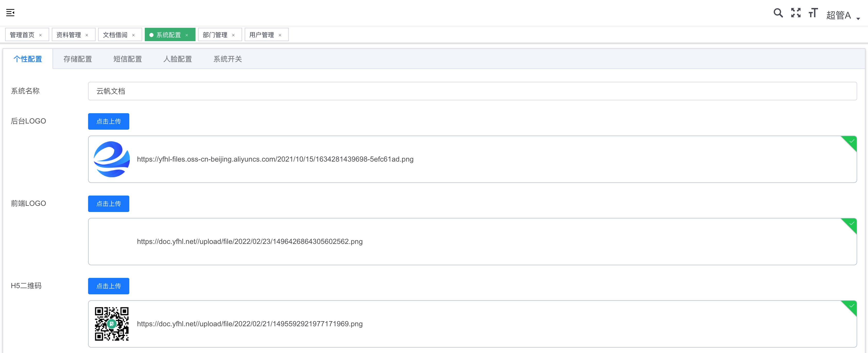Click the H5二维码 field label
Screen dimensions: 868x353
coord(26,286)
